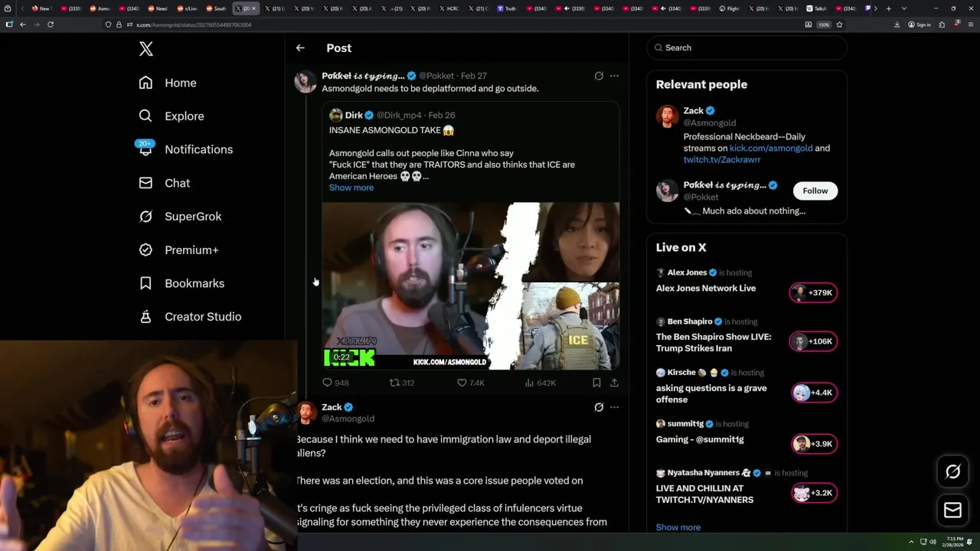This screenshot has width=980, height=551.
Task: Open SuperGrok from the sidebar
Action: (180, 217)
